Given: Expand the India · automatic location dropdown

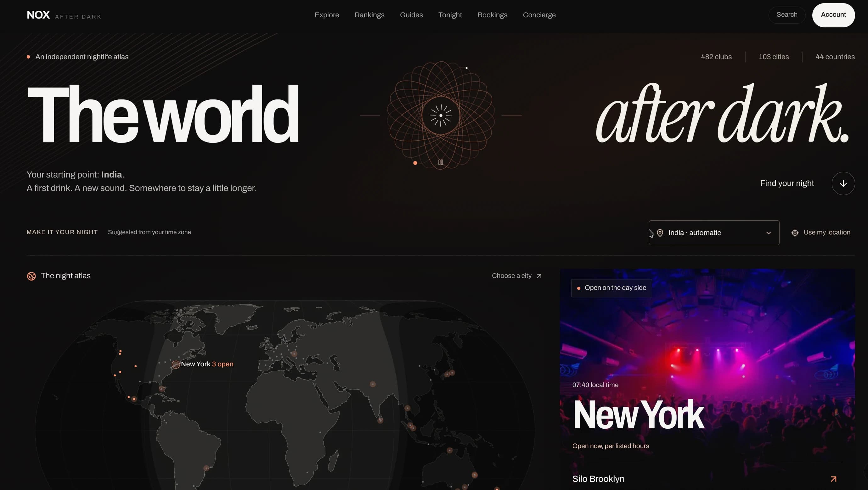Looking at the screenshot, I should click(x=714, y=233).
